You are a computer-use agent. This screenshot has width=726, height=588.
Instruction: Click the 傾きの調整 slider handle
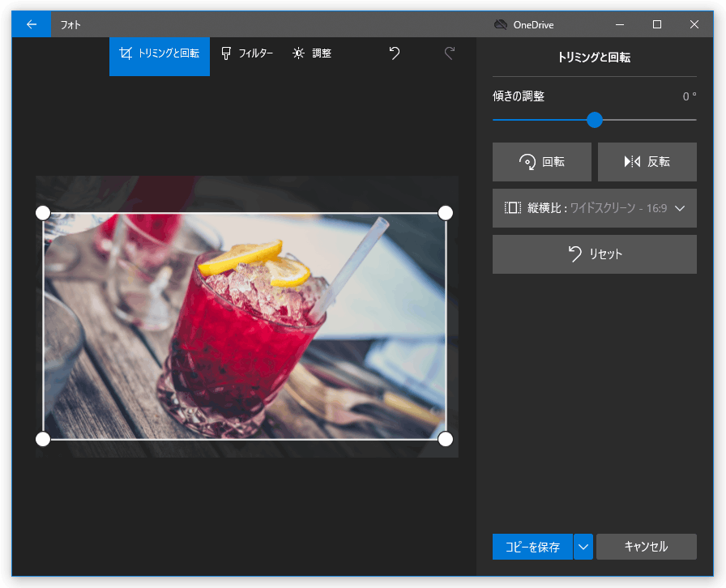click(x=595, y=120)
